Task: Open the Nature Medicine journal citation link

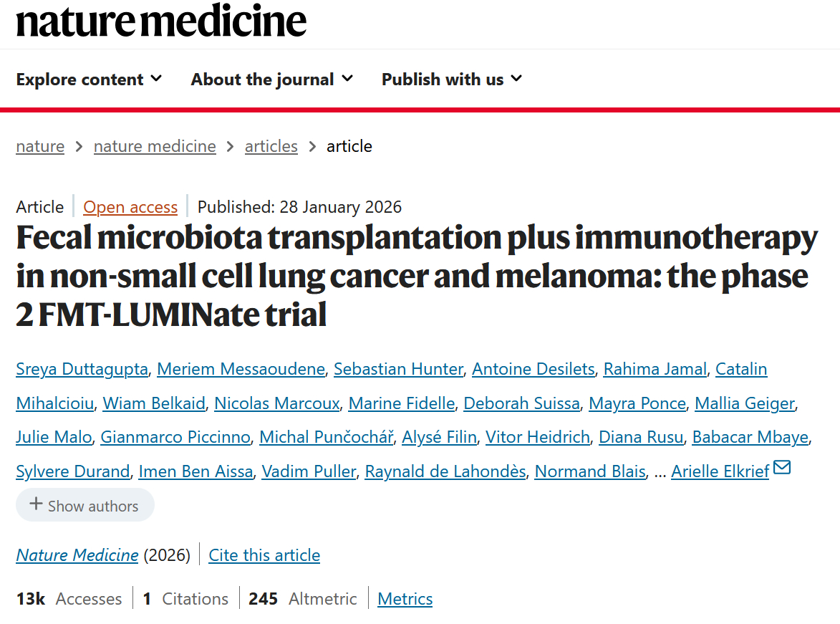Action: pyautogui.click(x=77, y=555)
